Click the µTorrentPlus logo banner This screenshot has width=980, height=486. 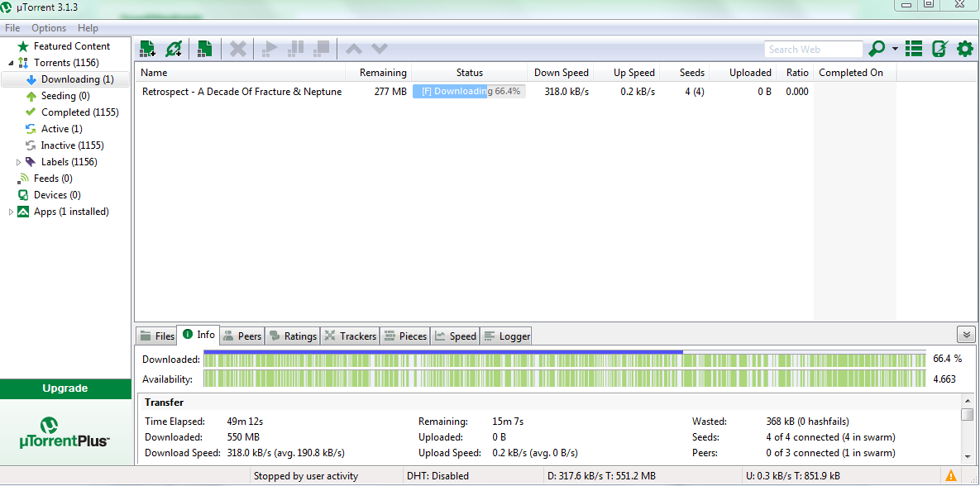[65, 431]
